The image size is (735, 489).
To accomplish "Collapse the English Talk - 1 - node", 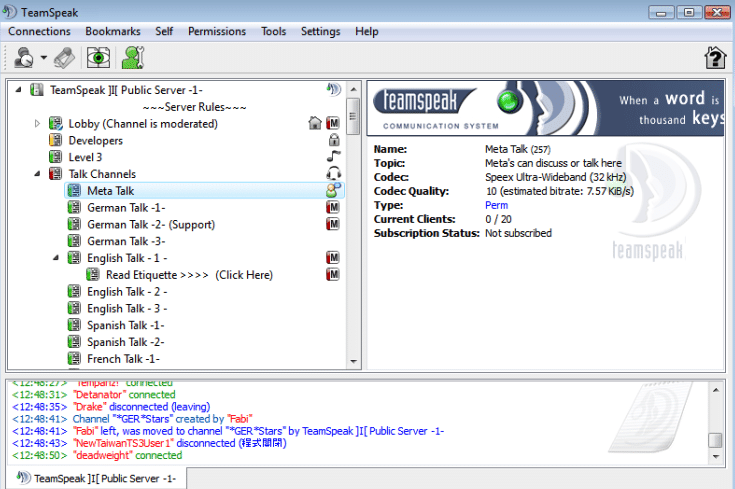I will pos(57,258).
